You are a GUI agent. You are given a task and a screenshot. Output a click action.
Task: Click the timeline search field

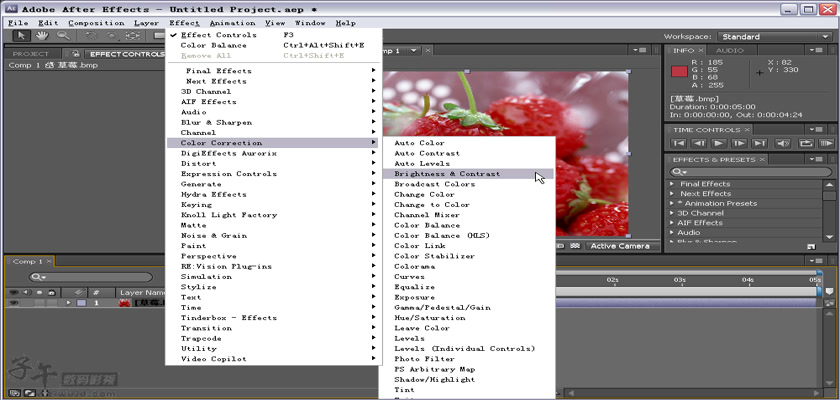pyautogui.click(x=91, y=277)
